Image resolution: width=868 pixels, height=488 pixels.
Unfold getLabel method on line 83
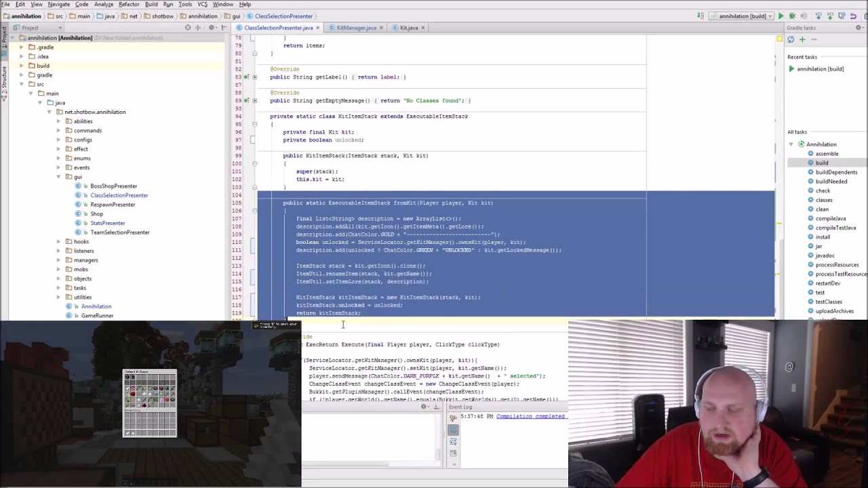[x=254, y=77]
